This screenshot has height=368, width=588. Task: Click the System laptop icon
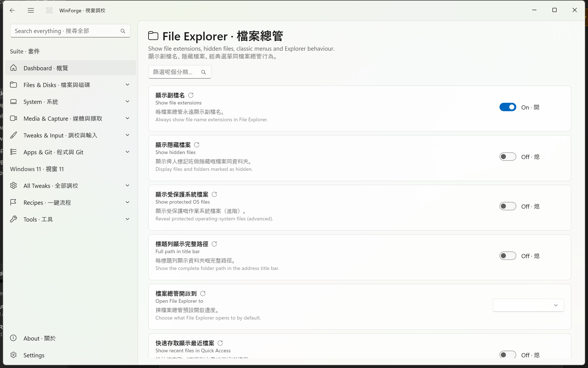(13, 101)
